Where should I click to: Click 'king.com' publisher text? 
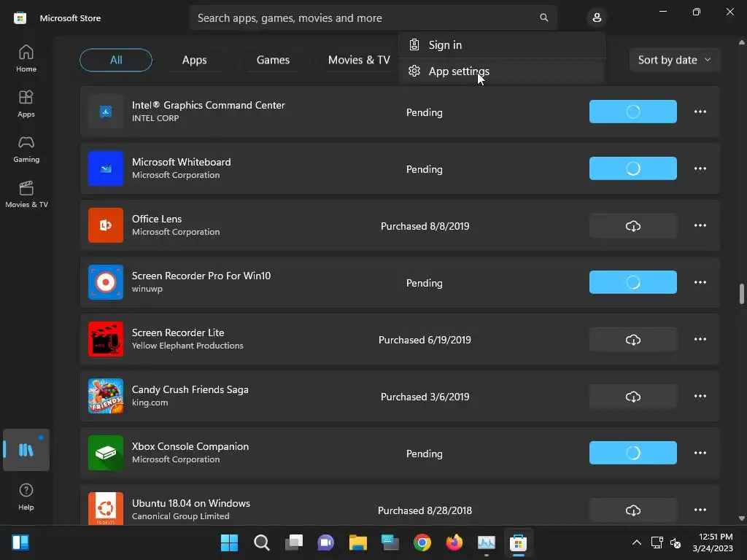[150, 402]
